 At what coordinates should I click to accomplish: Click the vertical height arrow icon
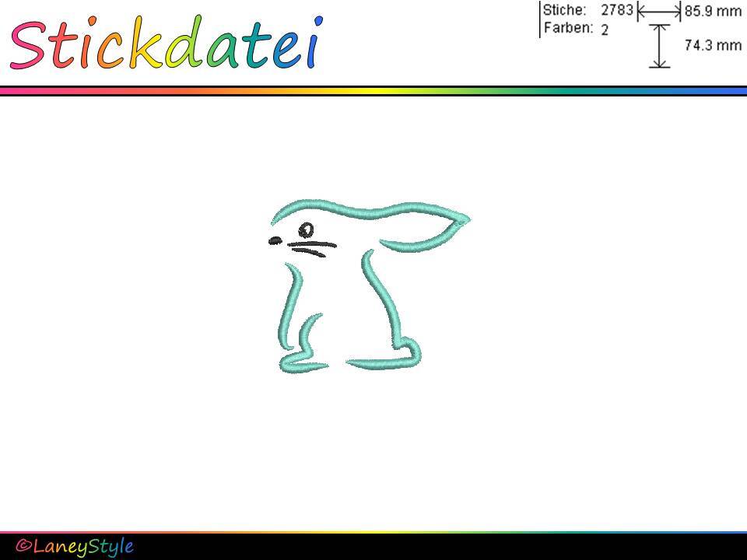click(x=659, y=46)
